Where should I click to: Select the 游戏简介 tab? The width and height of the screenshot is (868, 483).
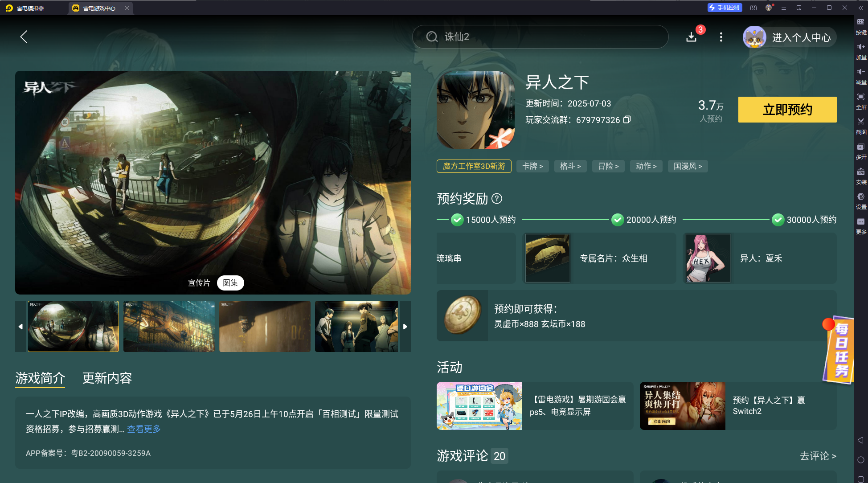(40, 378)
